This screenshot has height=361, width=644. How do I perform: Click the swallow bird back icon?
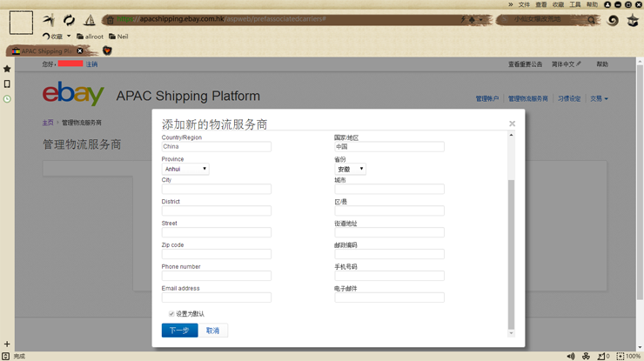click(x=49, y=20)
